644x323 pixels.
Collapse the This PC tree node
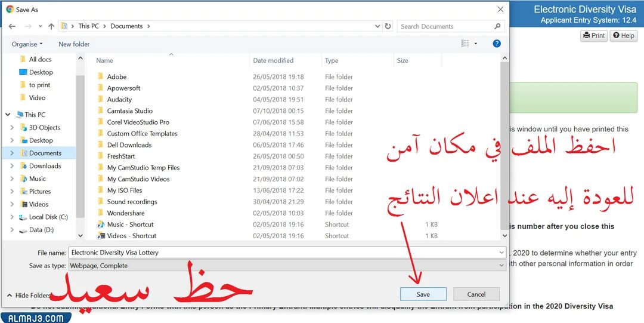click(x=8, y=115)
